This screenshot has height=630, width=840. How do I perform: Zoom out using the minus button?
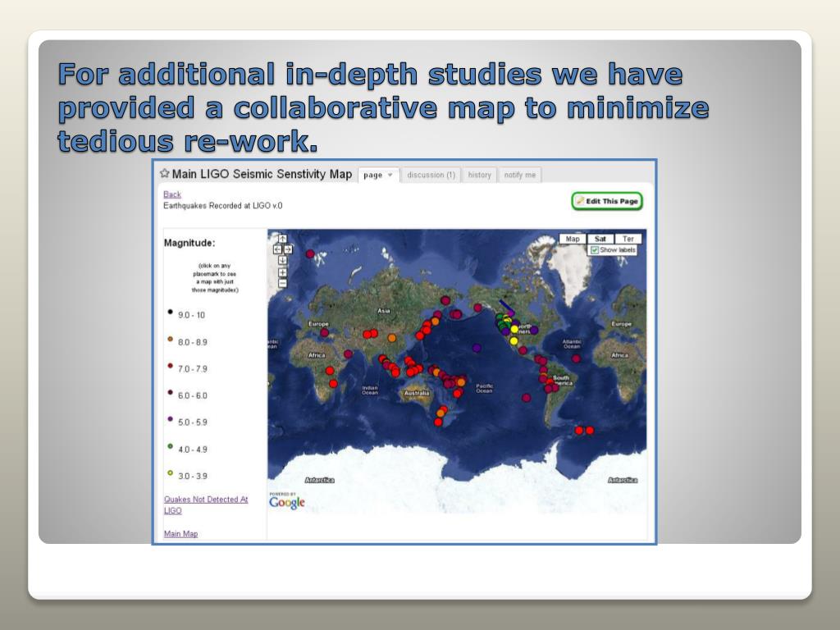(x=282, y=283)
